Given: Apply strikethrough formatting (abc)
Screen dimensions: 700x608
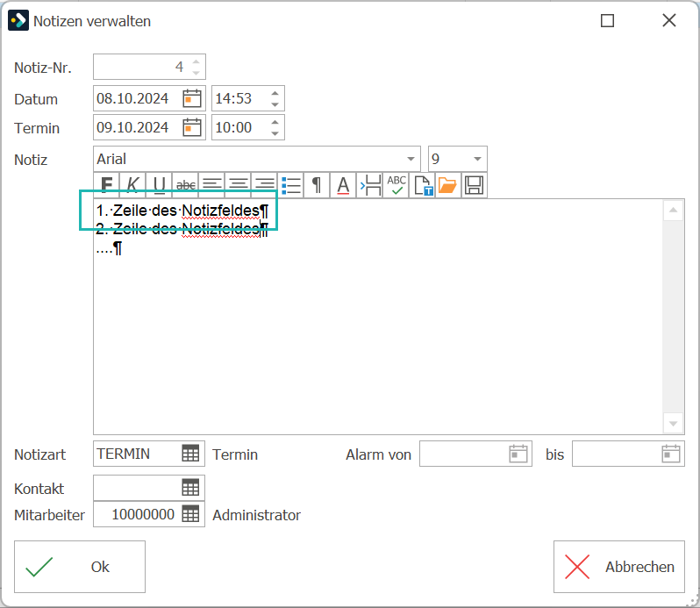Looking at the screenshot, I should click(185, 185).
